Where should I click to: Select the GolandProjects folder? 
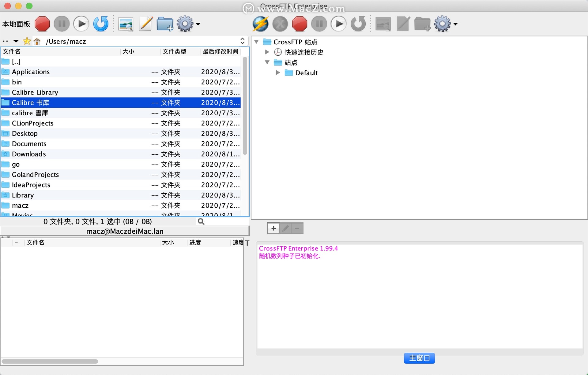point(121,175)
